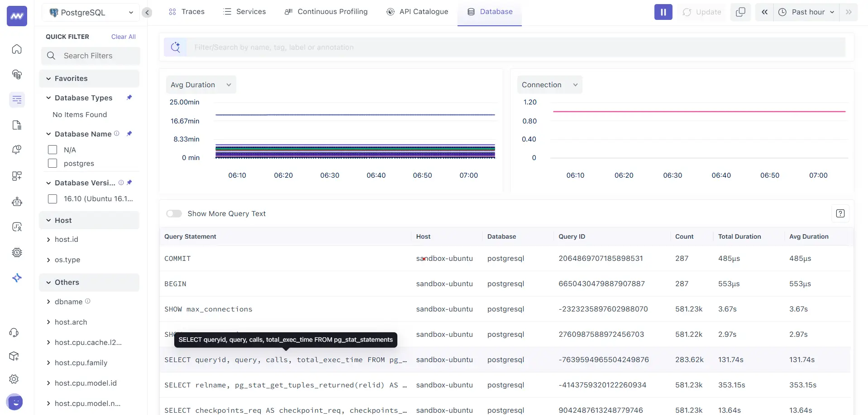Open the sparkle AI feature icon in sidebar
This screenshot has height=415, width=868.
pyautogui.click(x=17, y=278)
